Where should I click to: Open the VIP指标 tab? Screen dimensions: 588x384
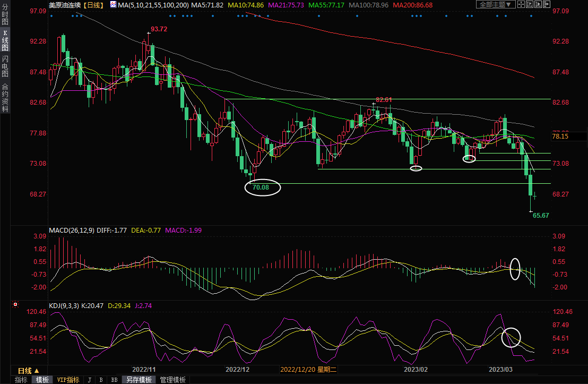coord(68,380)
